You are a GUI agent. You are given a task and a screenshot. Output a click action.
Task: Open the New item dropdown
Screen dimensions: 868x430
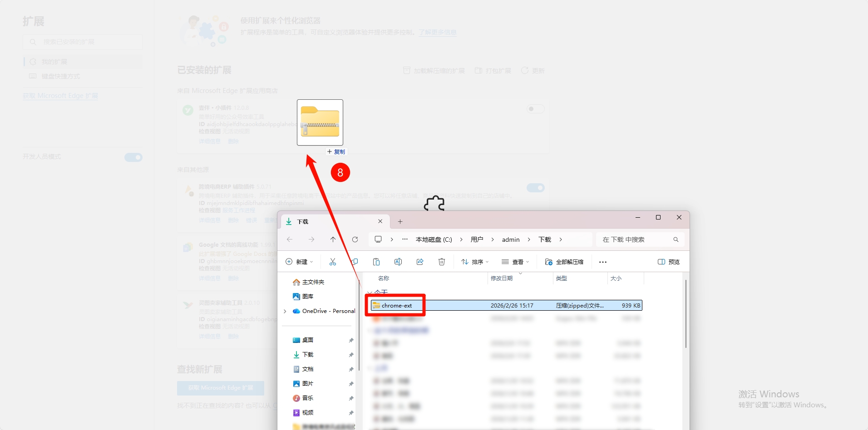pos(299,262)
